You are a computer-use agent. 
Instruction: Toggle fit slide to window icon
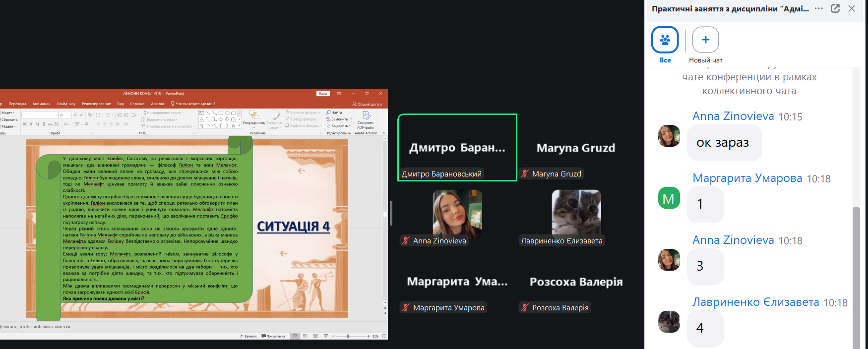(384, 336)
